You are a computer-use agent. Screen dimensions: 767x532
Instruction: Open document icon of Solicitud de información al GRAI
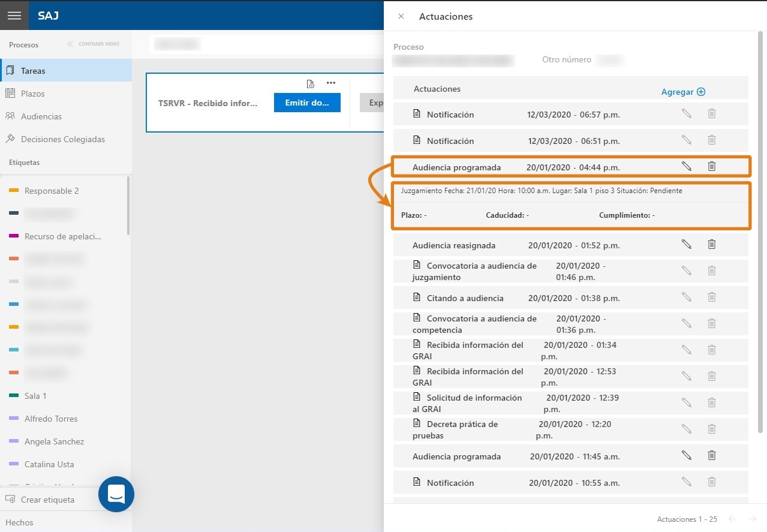coord(417,396)
